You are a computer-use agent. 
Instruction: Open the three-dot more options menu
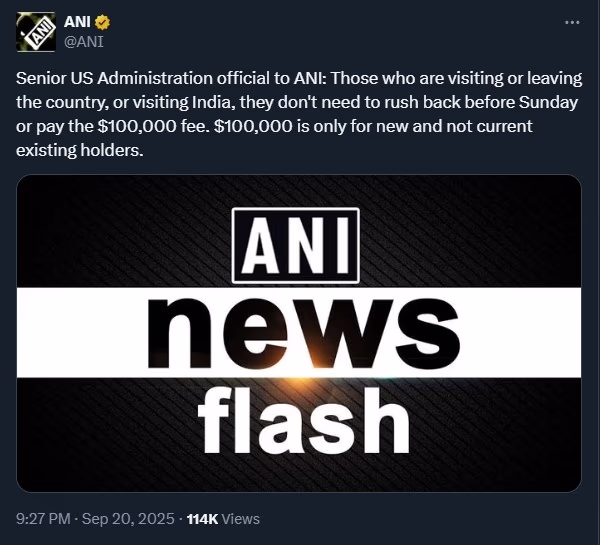pyautogui.click(x=572, y=22)
